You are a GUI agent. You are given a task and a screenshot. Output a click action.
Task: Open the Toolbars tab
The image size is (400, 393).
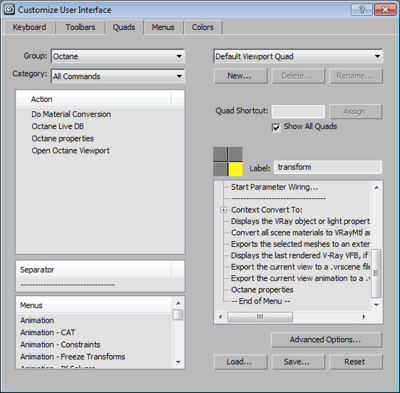(x=80, y=27)
